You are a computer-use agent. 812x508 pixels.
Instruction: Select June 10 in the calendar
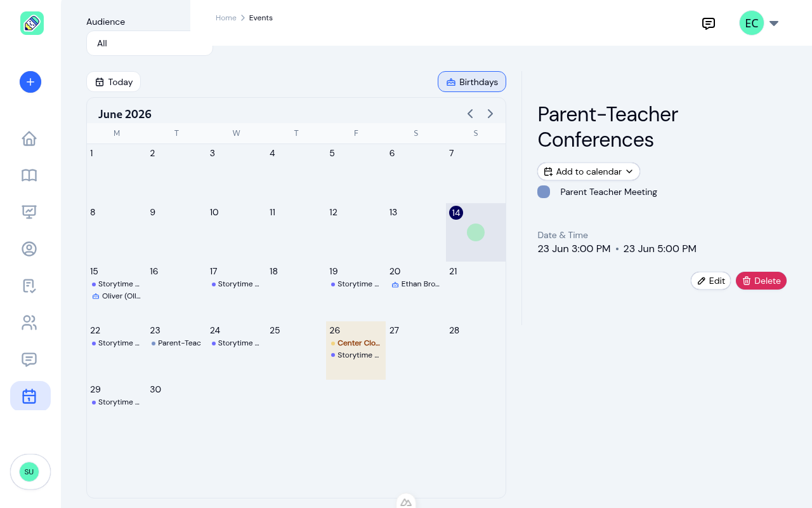pyautogui.click(x=214, y=212)
